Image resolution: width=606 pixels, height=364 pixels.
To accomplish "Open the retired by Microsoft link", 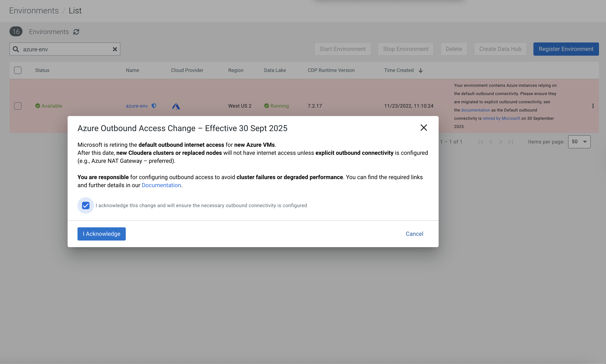I will pos(501,119).
